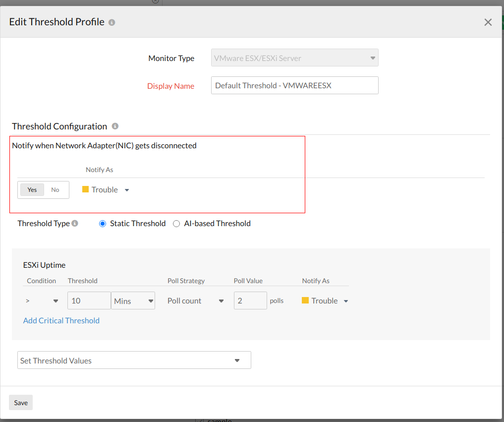The image size is (504, 422).
Task: Click the Poll Strategy column header
Action: click(186, 281)
